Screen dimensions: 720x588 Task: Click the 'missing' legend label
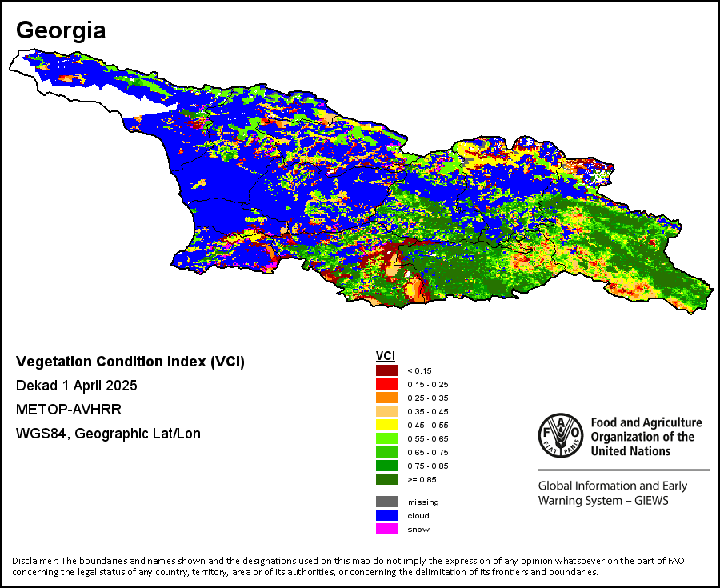click(x=423, y=502)
